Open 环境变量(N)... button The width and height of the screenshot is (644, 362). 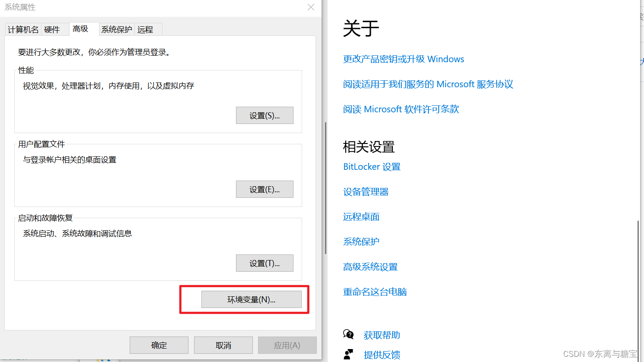pyautogui.click(x=252, y=299)
